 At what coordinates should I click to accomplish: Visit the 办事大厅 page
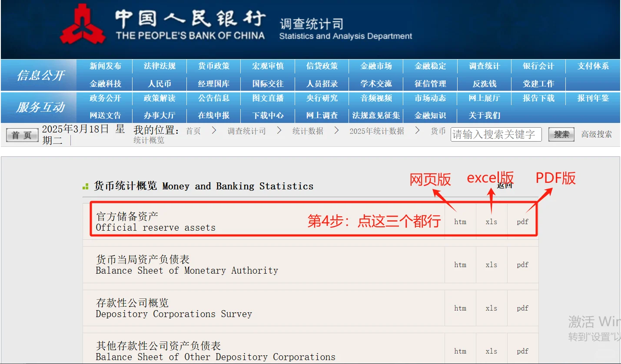coord(159,116)
